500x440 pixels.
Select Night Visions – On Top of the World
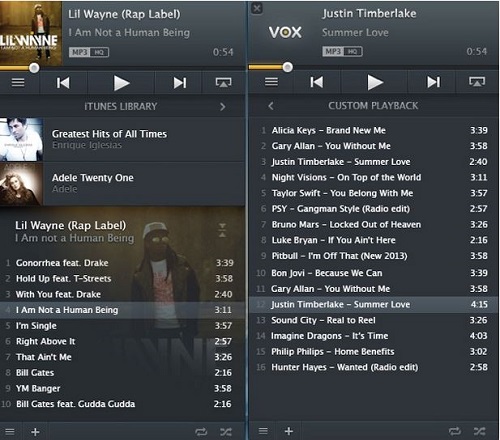pos(374,177)
